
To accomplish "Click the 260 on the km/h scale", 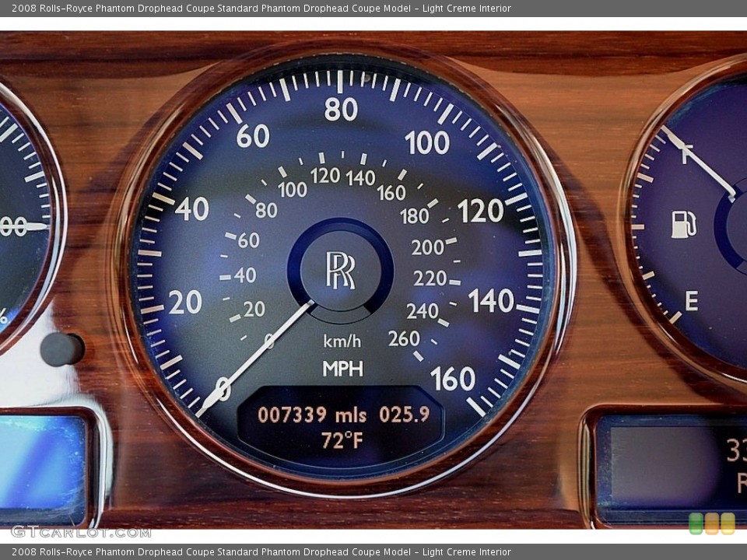I will [x=404, y=339].
